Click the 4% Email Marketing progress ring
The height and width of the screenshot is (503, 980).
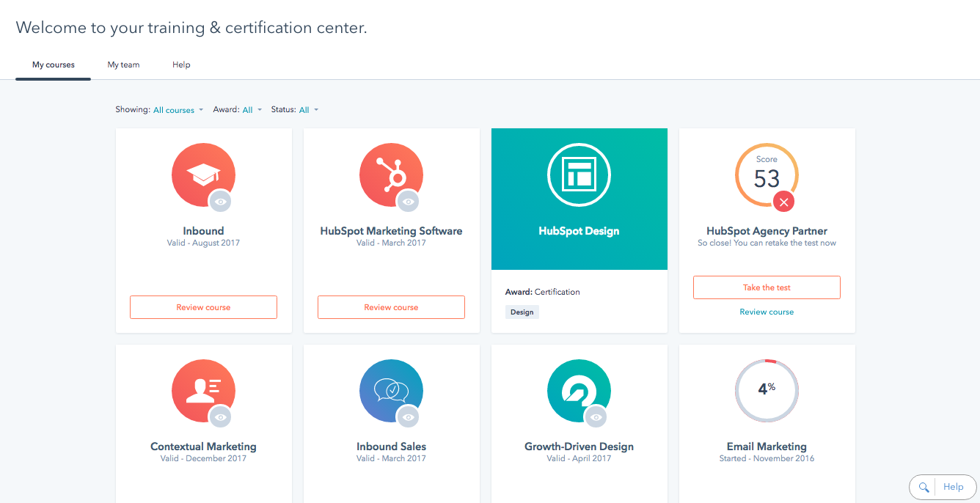click(x=767, y=391)
